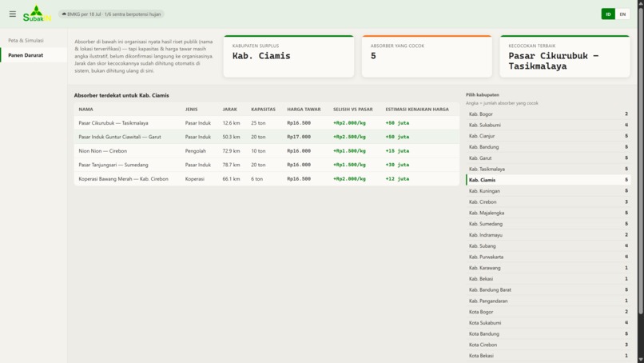Click the 78.7 km distance cell
644x363 pixels.
231,165
